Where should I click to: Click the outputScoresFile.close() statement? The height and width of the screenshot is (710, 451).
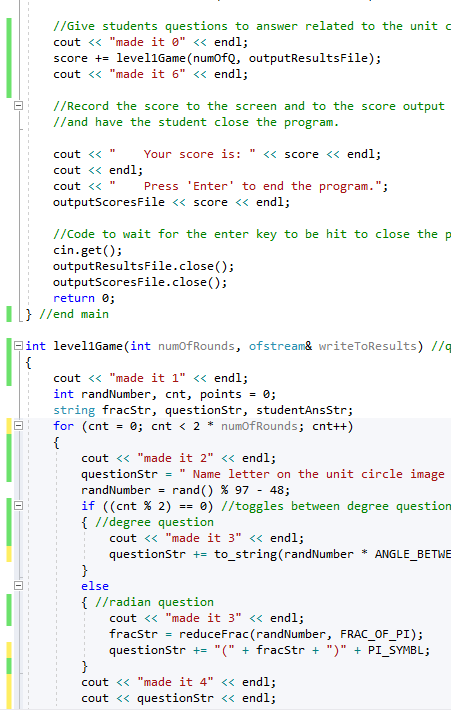[x=140, y=282]
